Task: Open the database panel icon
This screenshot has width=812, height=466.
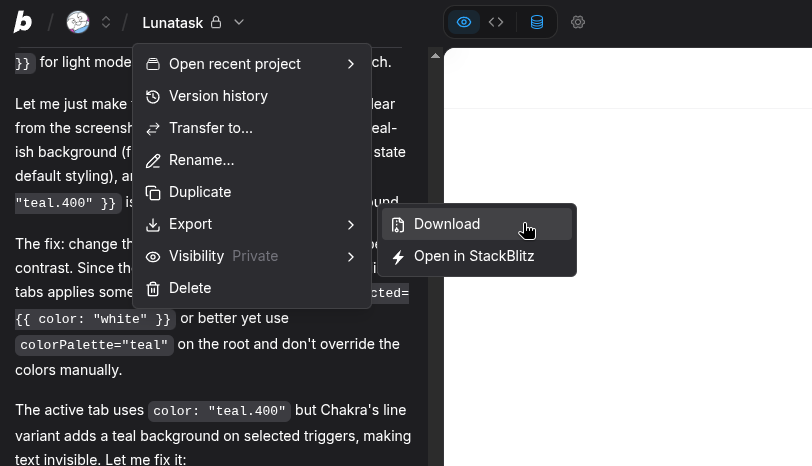Action: (537, 22)
